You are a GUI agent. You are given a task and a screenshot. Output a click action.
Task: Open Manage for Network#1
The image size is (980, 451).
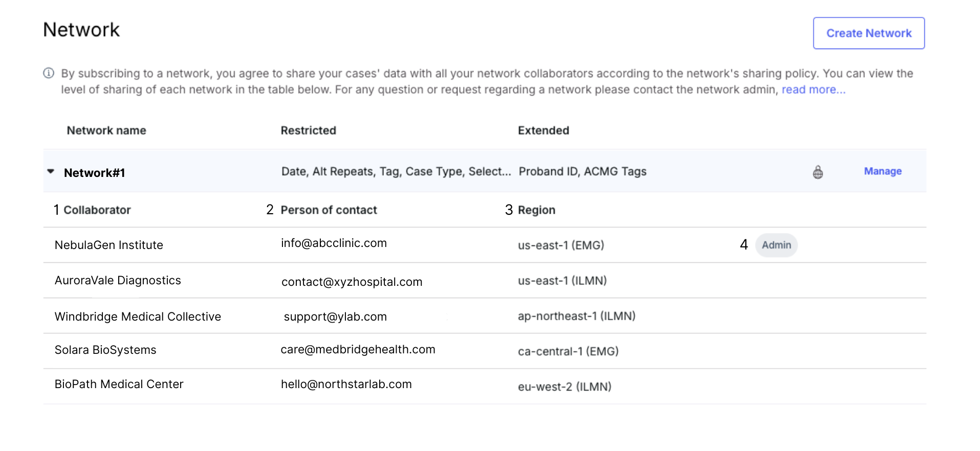[x=882, y=171]
